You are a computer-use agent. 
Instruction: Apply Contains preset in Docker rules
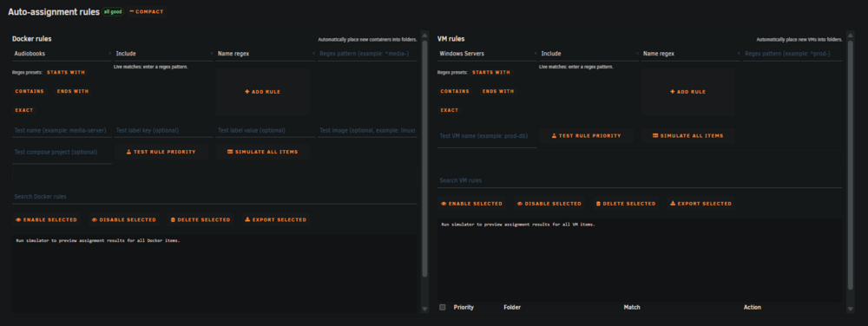pyautogui.click(x=30, y=91)
